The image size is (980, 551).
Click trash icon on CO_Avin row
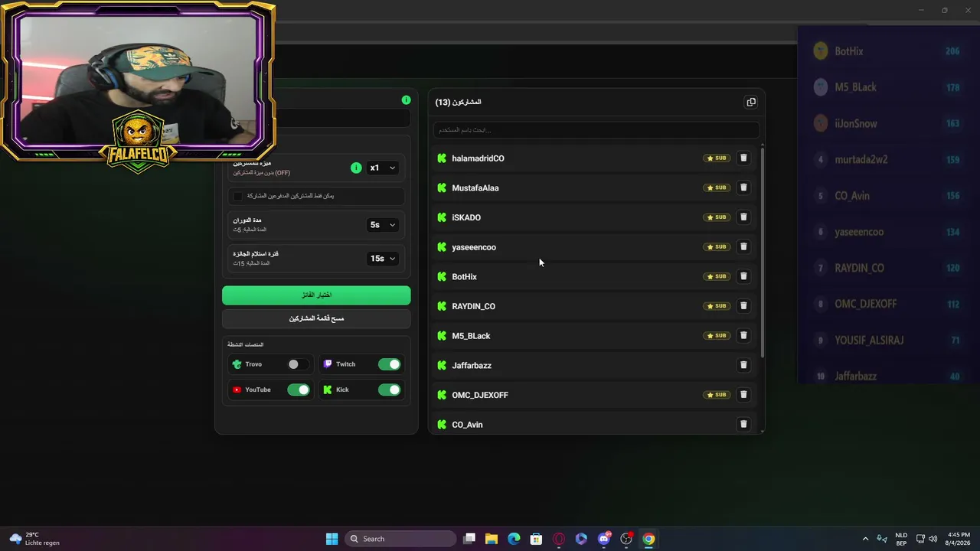pos(743,425)
